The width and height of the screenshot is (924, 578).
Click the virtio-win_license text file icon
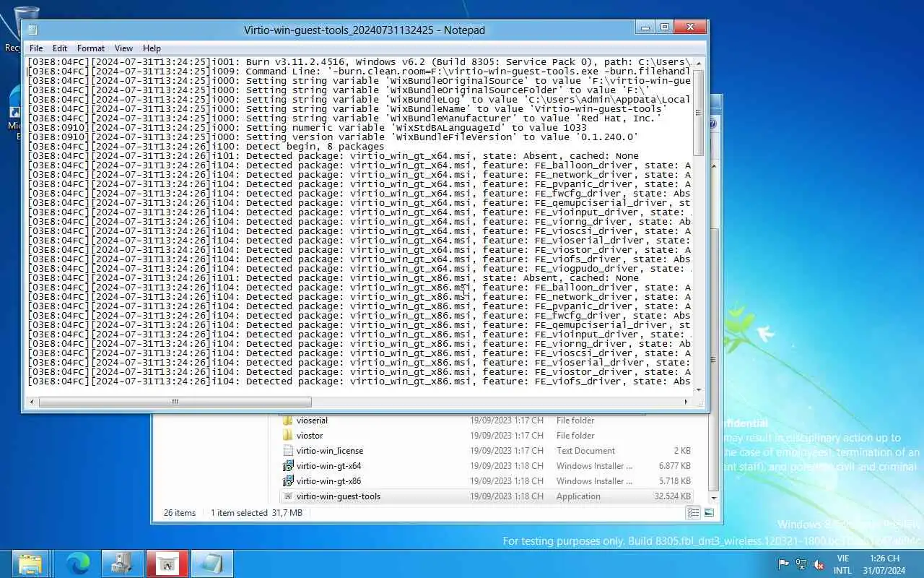pyautogui.click(x=288, y=451)
